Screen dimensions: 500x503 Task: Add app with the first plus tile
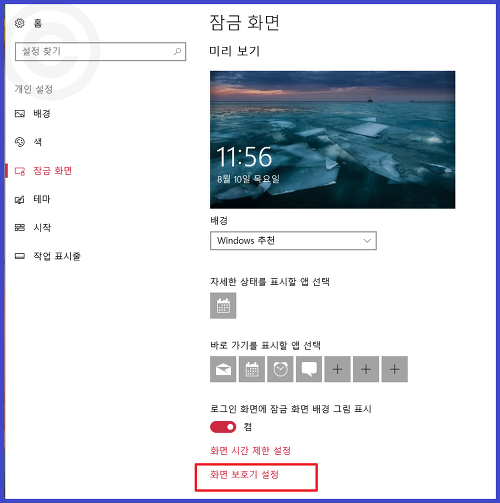[337, 369]
